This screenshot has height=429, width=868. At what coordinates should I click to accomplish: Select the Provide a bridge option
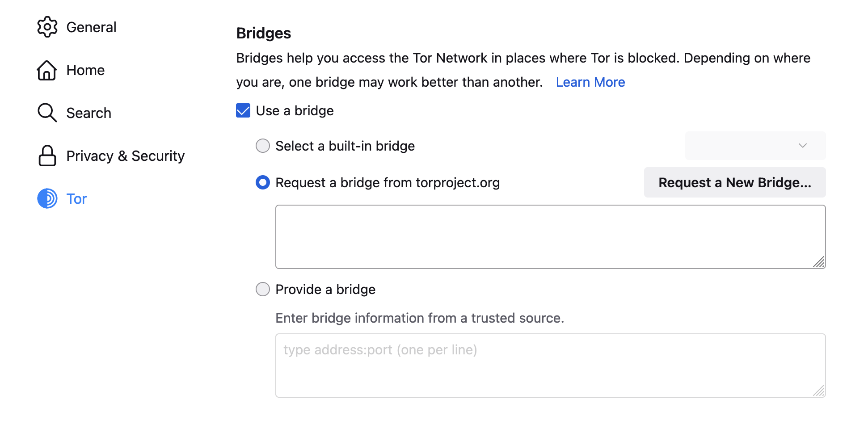coord(263,290)
